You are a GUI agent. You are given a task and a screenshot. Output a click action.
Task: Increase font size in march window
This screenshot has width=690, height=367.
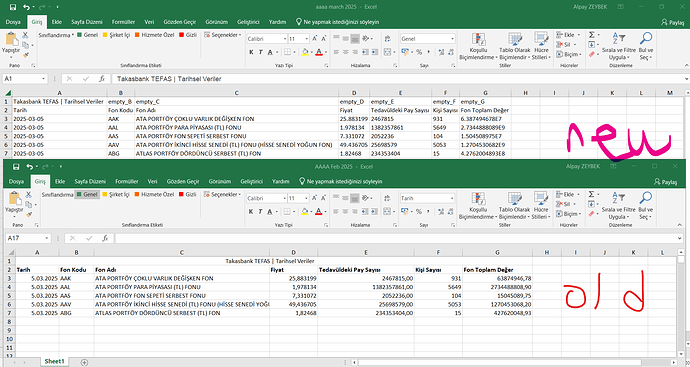pyautogui.click(x=315, y=39)
